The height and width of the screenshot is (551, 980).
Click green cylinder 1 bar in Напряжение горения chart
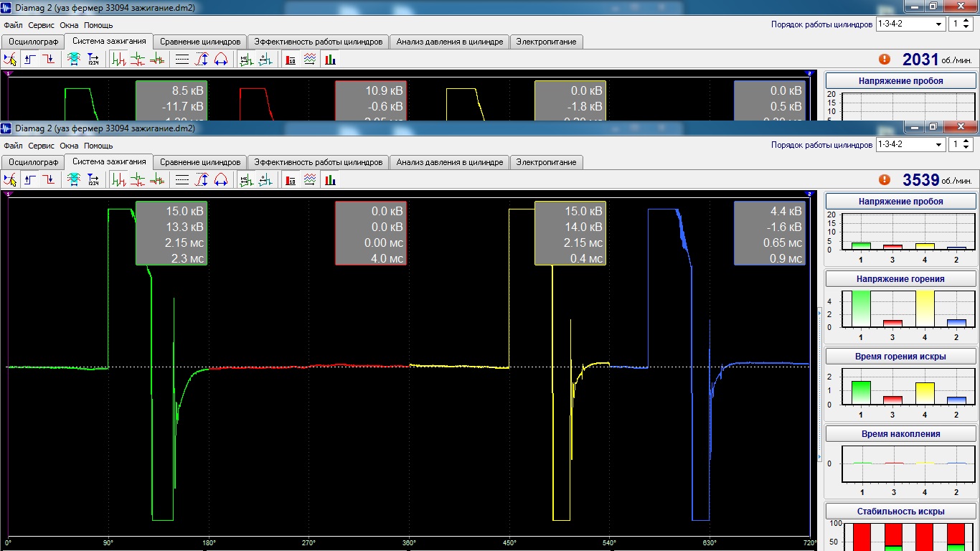(861, 309)
